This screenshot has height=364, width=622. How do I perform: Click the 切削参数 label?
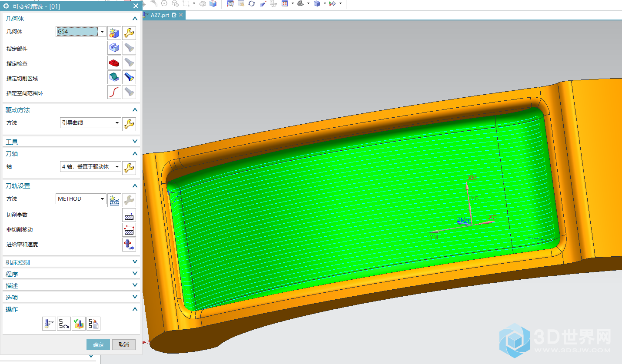pos(17,215)
